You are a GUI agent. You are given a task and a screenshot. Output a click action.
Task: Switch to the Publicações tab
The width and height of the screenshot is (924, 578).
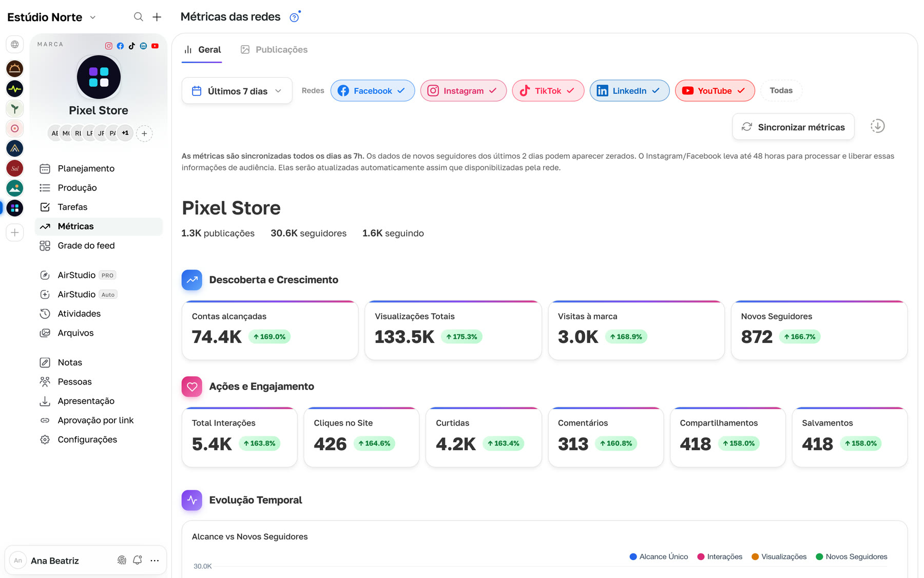coord(274,50)
